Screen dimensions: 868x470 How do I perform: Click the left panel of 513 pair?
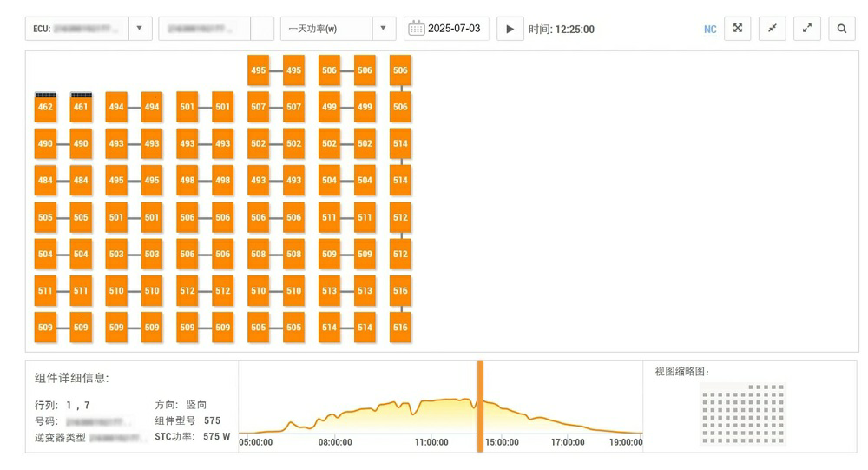tap(329, 291)
